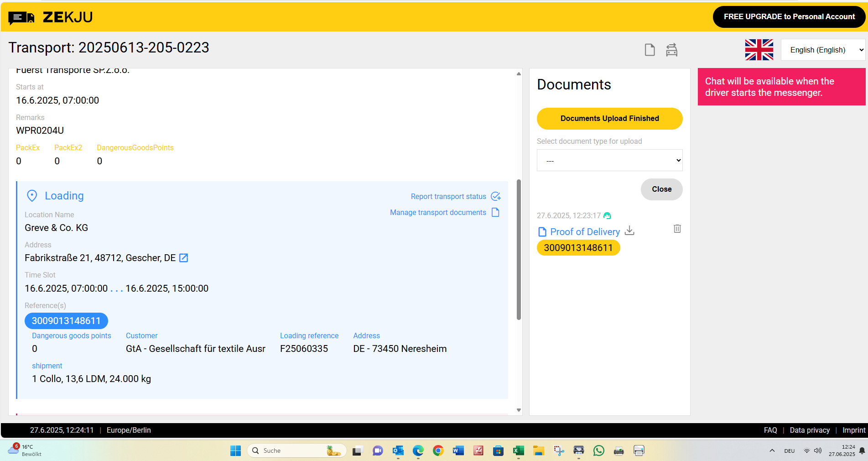
Task: Open the FAQ footer link
Action: coord(770,430)
